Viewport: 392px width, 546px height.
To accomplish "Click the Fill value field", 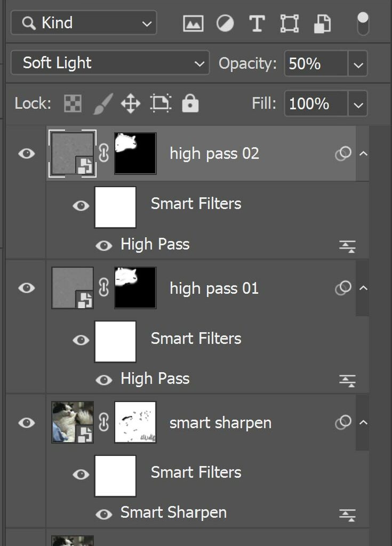I will (x=316, y=103).
